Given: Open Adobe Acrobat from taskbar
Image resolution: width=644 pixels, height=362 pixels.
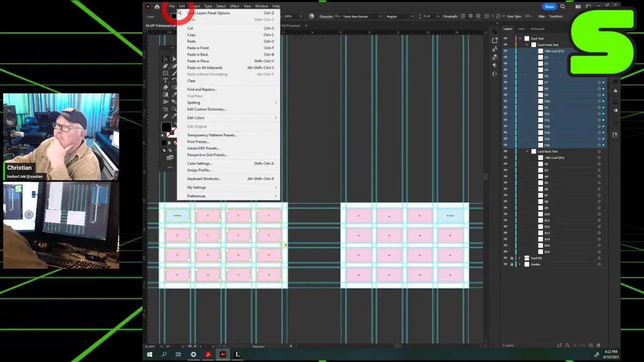Looking at the screenshot, I should point(208,354).
